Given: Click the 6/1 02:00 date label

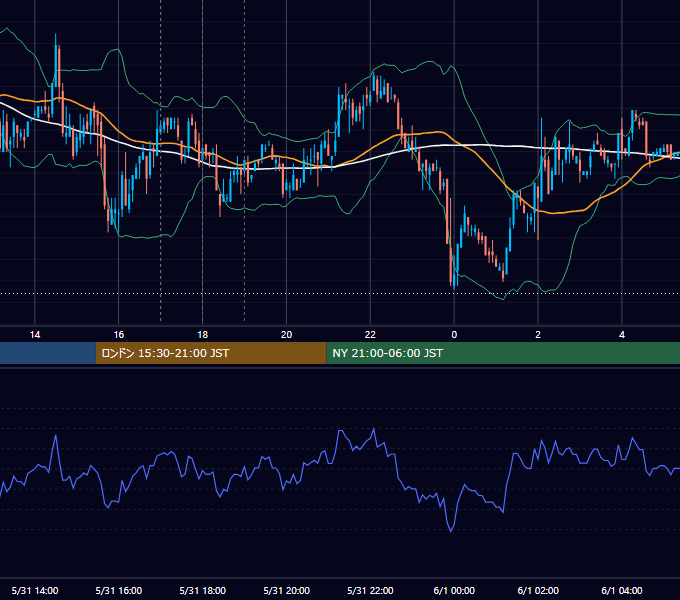Looking at the screenshot, I should click(x=538, y=590).
